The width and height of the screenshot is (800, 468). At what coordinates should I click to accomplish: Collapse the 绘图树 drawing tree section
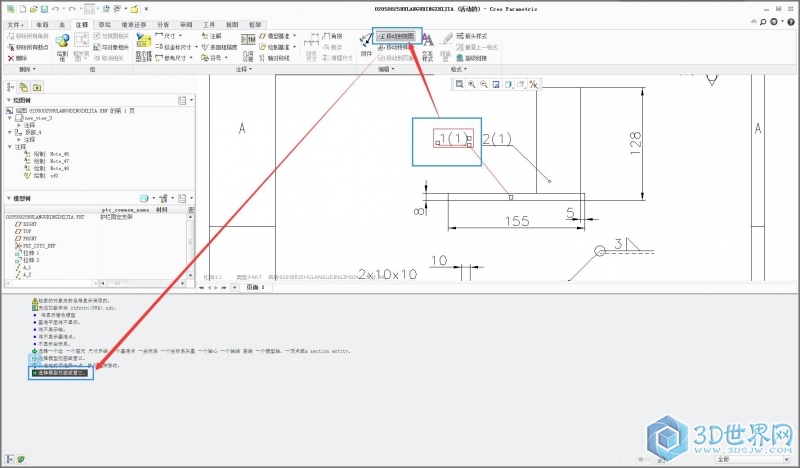tap(9, 100)
